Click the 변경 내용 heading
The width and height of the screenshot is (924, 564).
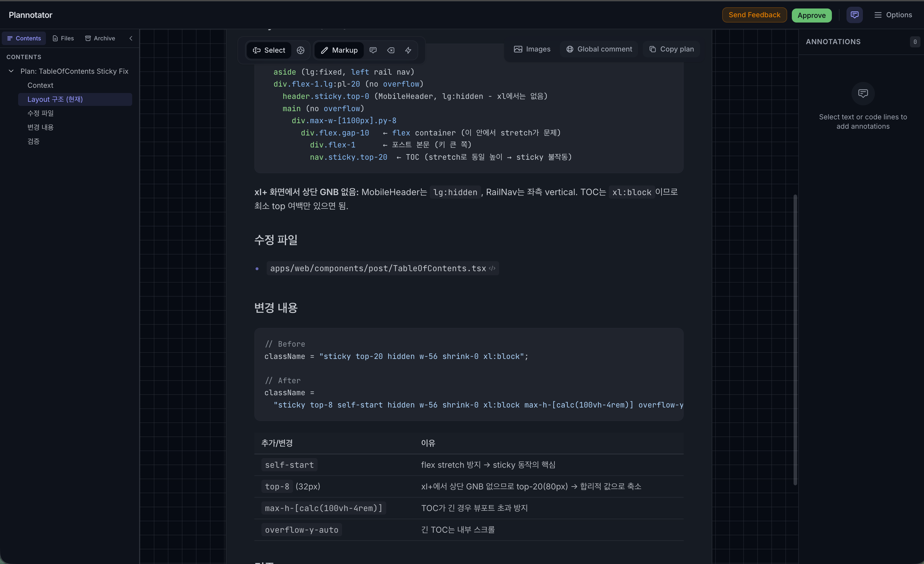276,308
